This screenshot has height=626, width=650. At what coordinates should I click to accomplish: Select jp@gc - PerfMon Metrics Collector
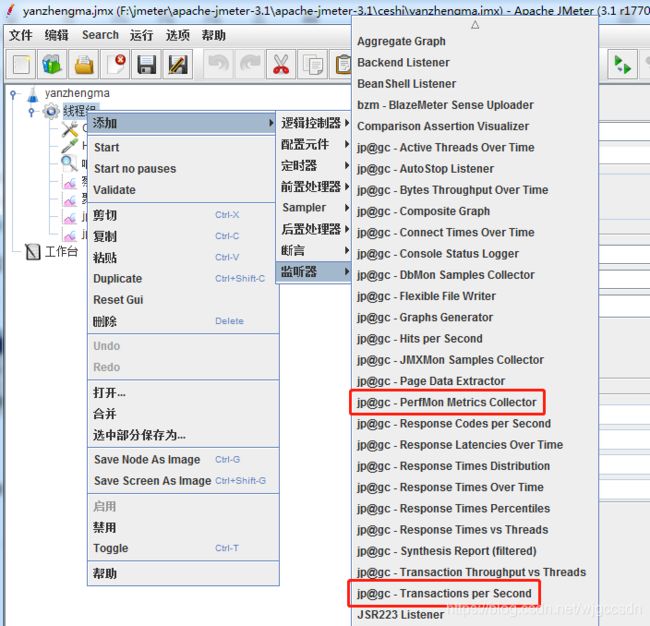click(475, 402)
